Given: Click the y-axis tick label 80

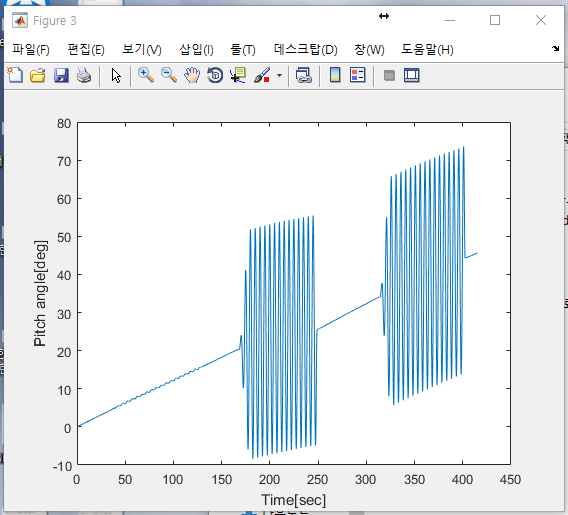Looking at the screenshot, I should coord(64,123).
